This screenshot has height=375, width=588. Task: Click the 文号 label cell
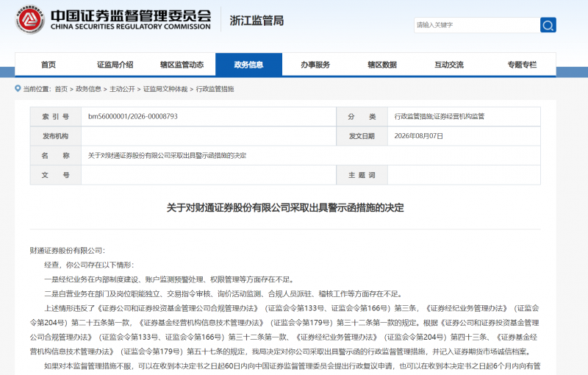tap(56, 175)
